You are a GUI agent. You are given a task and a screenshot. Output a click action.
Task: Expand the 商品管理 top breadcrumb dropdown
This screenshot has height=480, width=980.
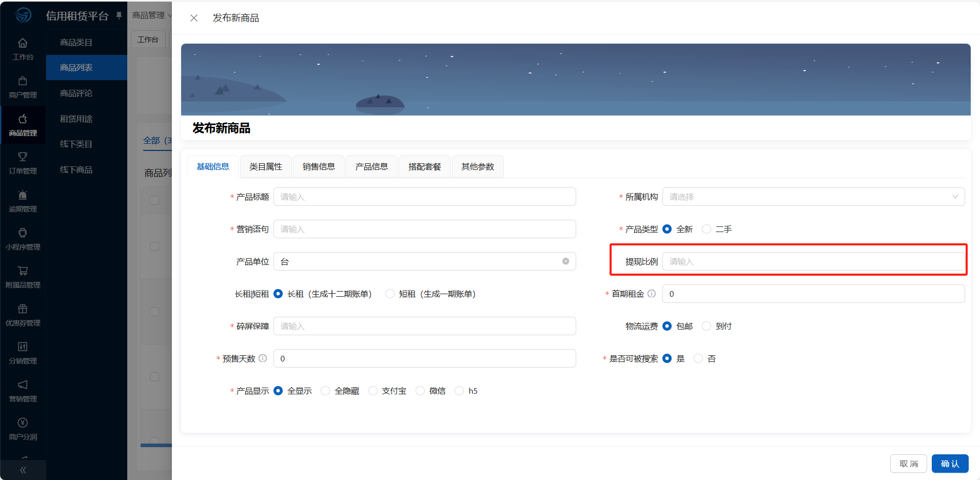coord(152,15)
